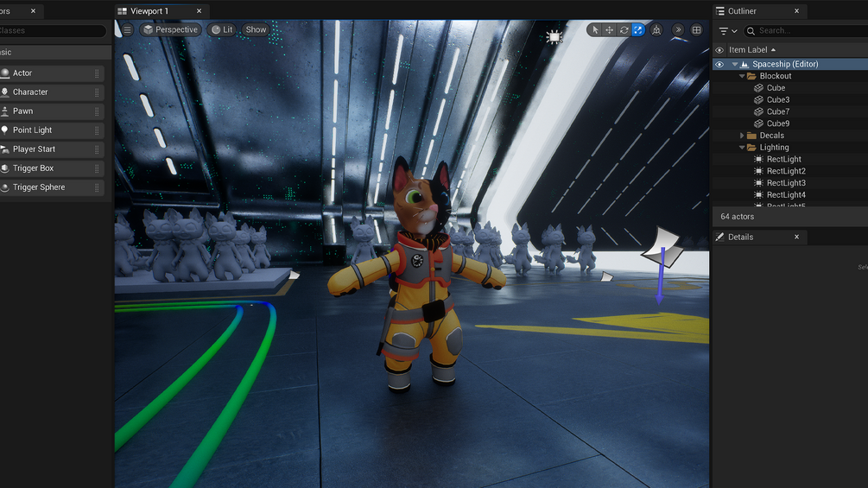The image size is (868, 488).
Task: Select the Blockout folder row
Action: click(790, 76)
